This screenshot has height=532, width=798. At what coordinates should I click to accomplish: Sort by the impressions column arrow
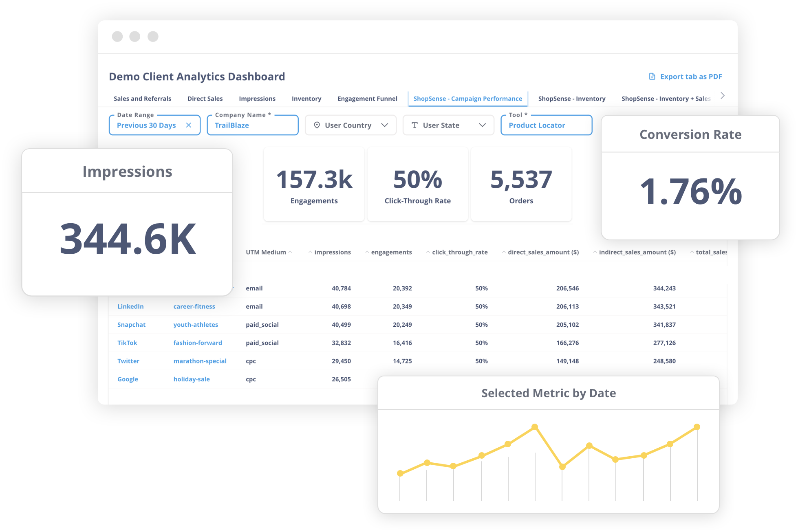pyautogui.click(x=311, y=252)
